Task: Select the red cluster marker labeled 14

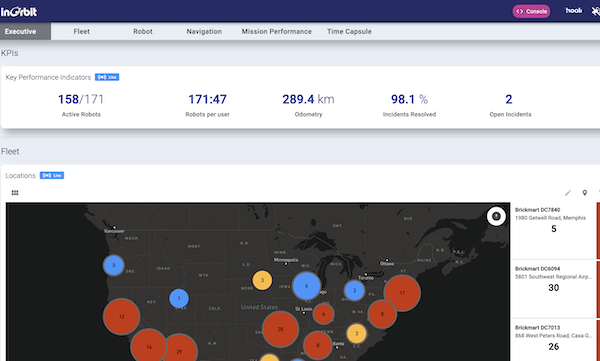Action: pyautogui.click(x=148, y=346)
